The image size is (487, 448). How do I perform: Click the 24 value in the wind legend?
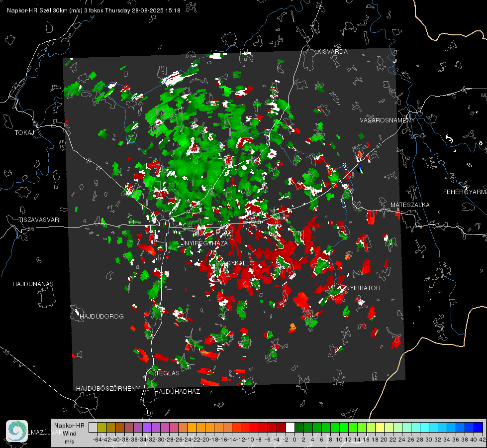tap(402, 440)
